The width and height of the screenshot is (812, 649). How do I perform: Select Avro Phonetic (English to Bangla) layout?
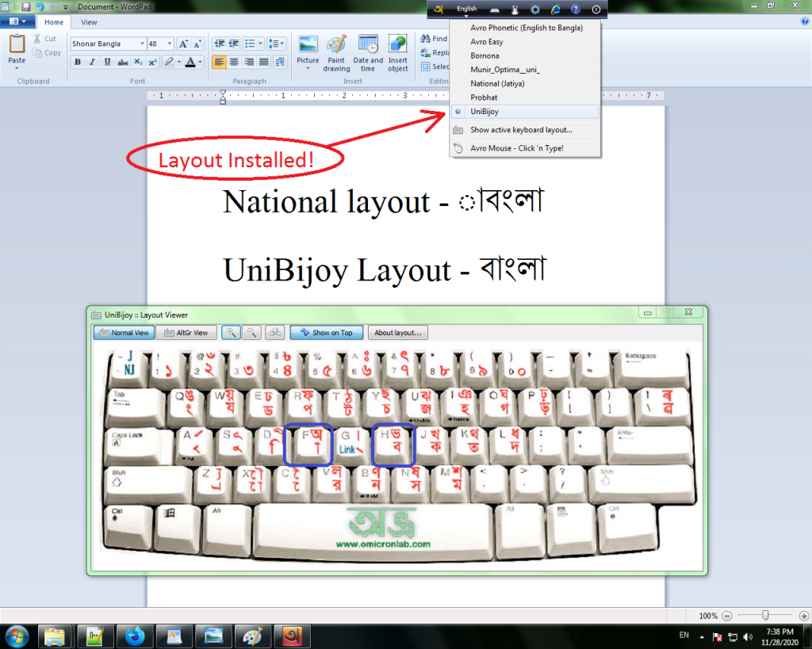(x=527, y=28)
